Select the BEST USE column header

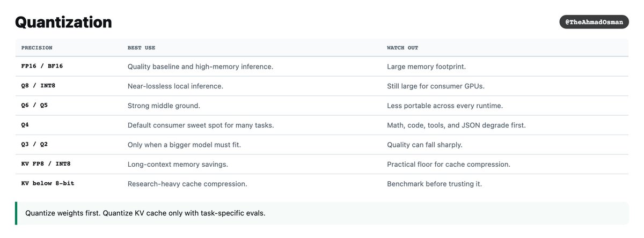[142, 48]
